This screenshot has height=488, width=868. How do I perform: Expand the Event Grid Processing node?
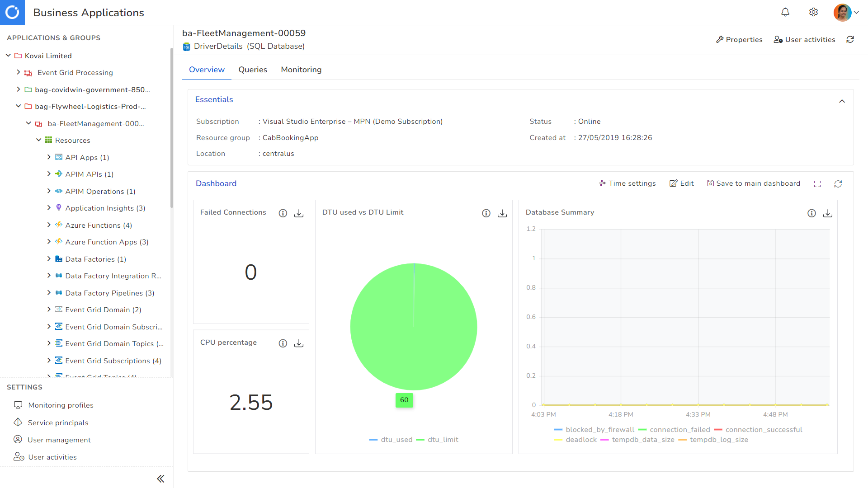click(18, 72)
